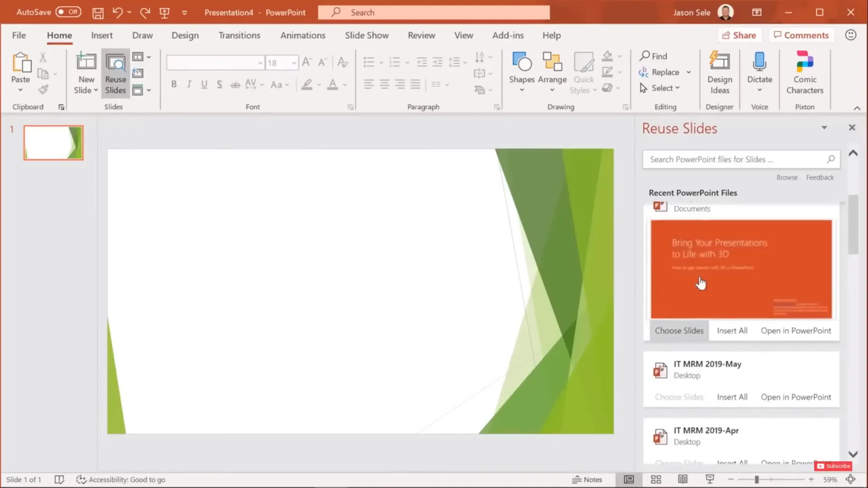This screenshot has width=868, height=488.
Task: Redo the last action
Action: coord(145,13)
